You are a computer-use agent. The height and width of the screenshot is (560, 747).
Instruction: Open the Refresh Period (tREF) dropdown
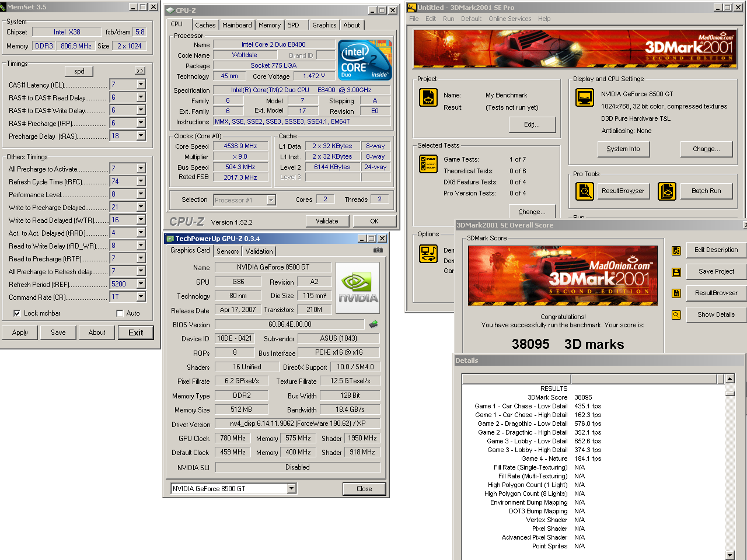(141, 284)
